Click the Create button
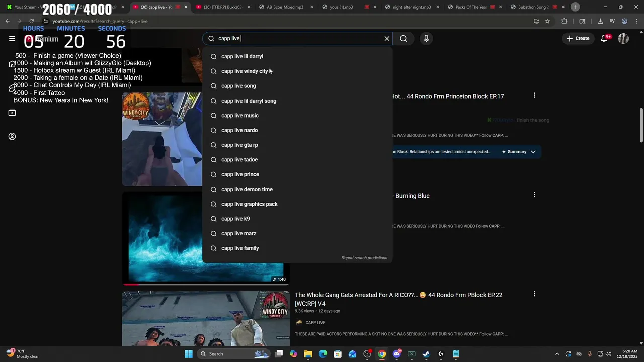 click(x=578, y=38)
